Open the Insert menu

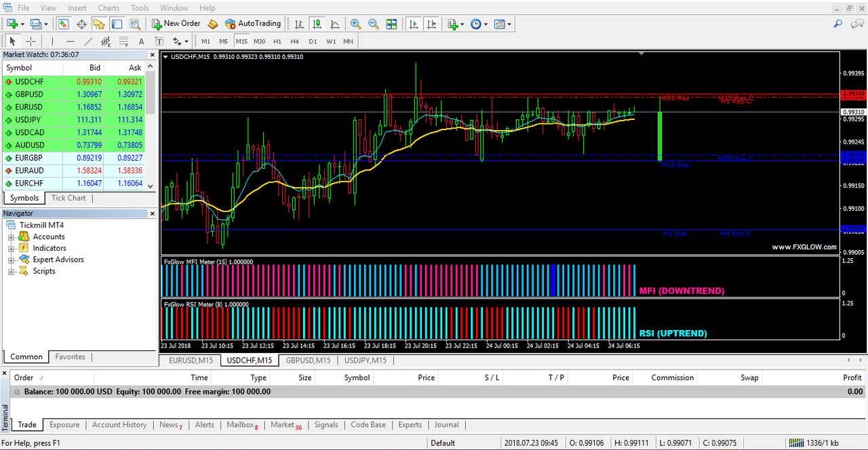coord(77,8)
